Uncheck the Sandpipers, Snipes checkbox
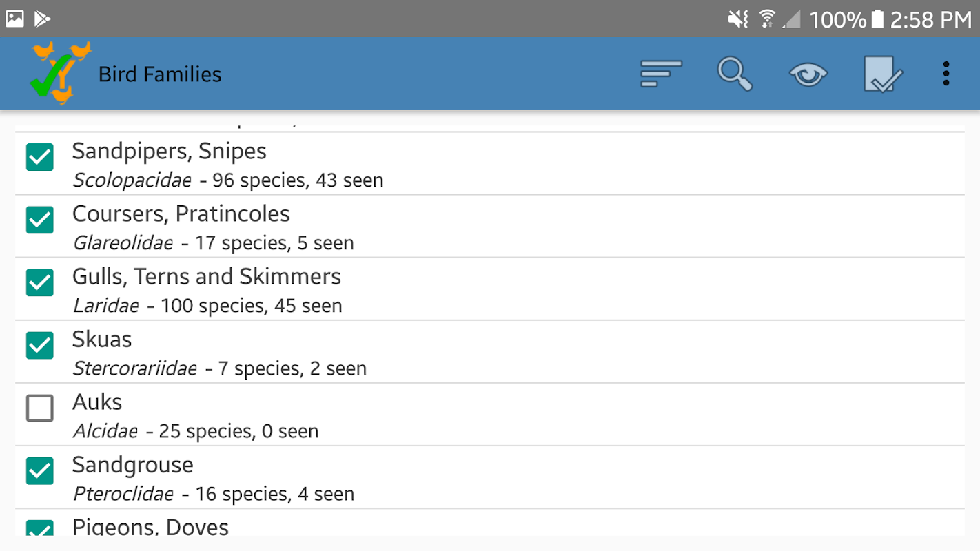 point(40,157)
